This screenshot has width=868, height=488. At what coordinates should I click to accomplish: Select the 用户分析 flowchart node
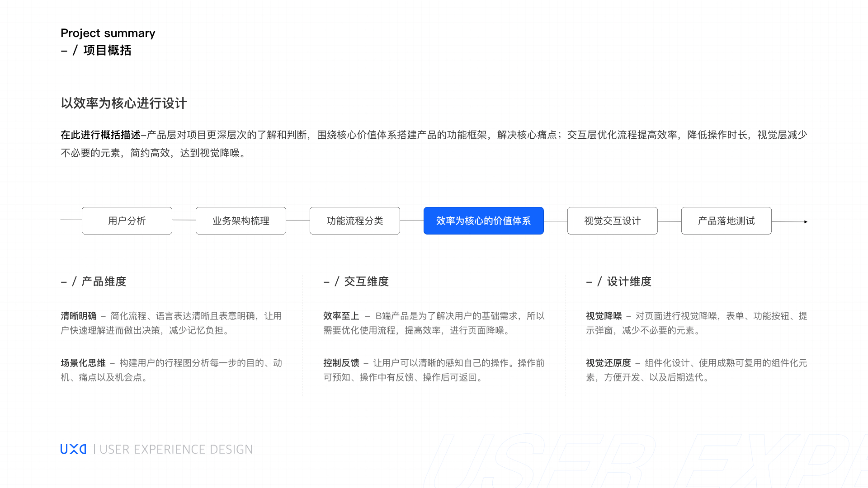[127, 221]
